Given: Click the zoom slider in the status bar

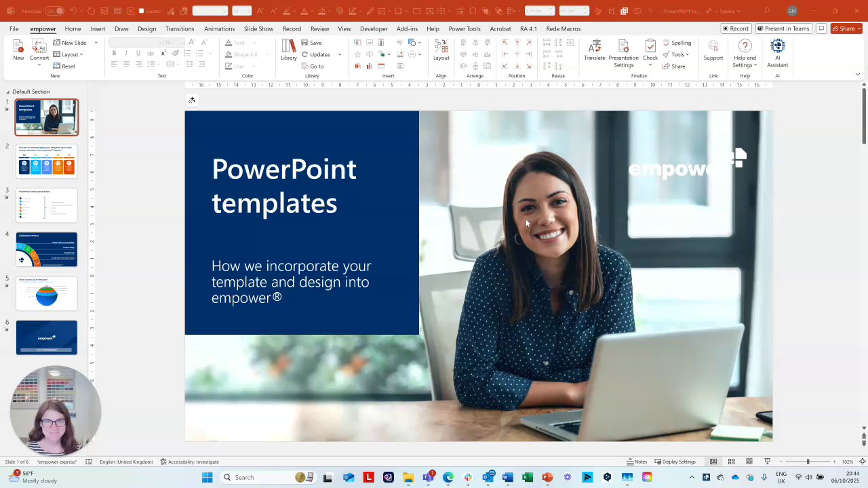Looking at the screenshot, I should (807, 462).
